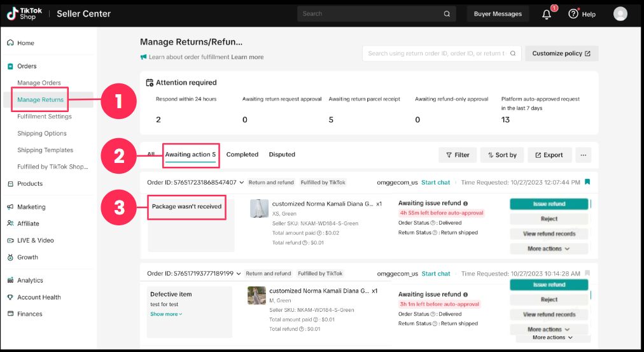Switch to the Completed tab

click(x=242, y=155)
